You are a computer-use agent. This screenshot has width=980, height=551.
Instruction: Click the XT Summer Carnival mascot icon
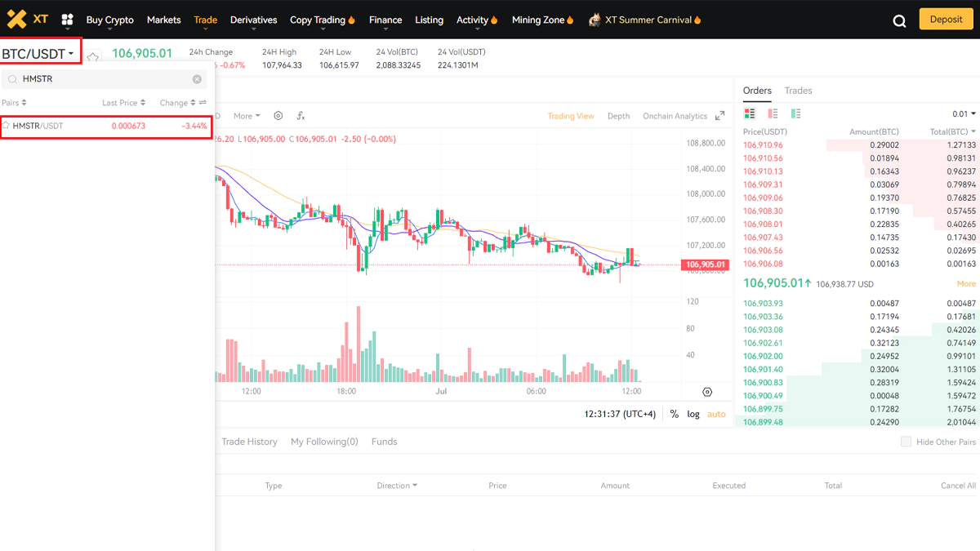tap(595, 20)
